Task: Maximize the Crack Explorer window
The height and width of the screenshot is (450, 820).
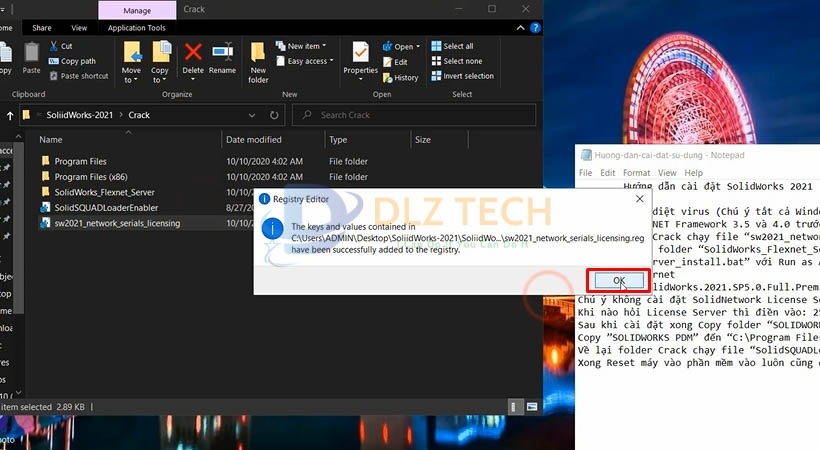Action: coord(492,9)
